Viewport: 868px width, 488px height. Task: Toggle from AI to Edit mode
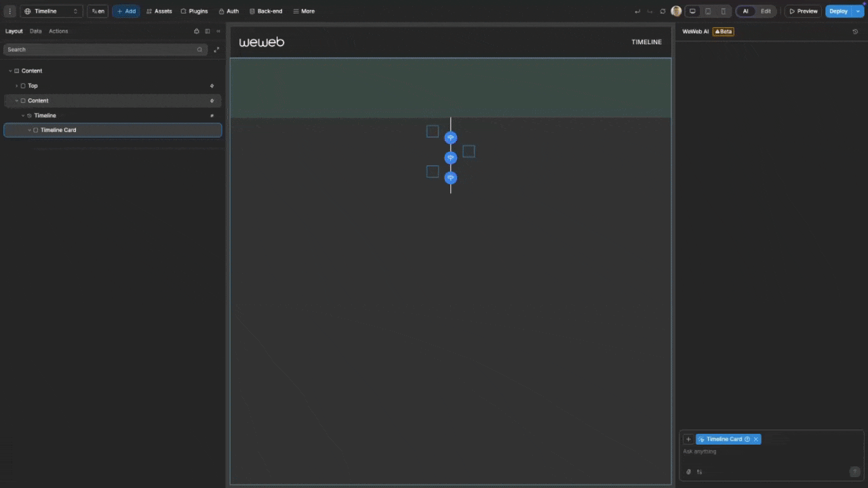(766, 11)
